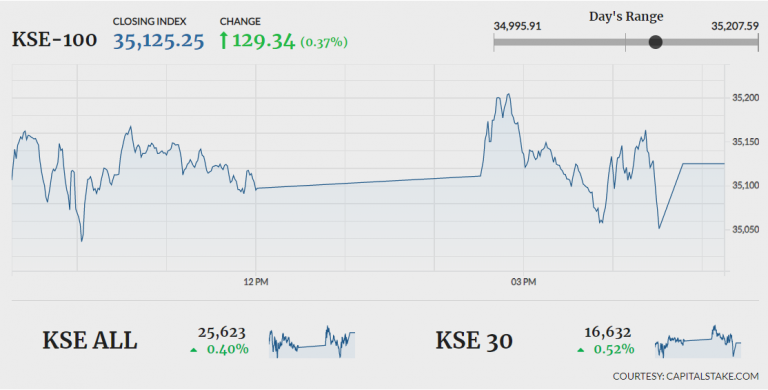Image resolution: width=768 pixels, height=390 pixels.
Task: Click the KSE-100 index title
Action: (54, 40)
